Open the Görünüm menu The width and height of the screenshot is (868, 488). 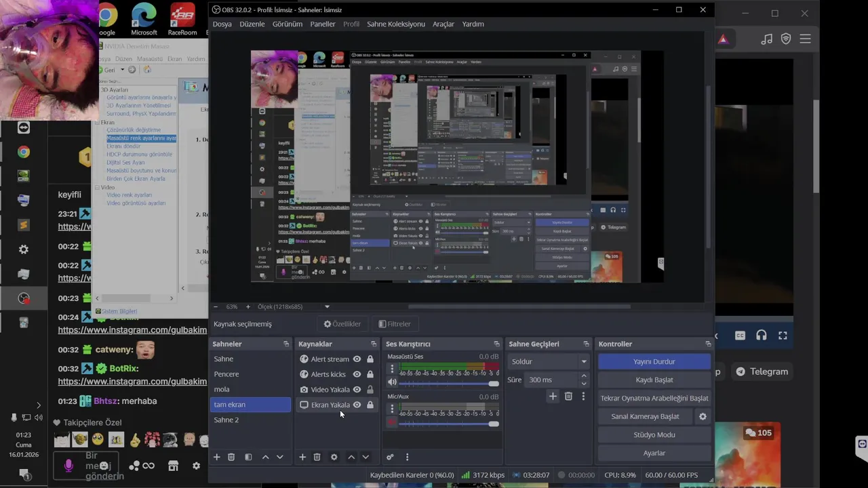288,24
